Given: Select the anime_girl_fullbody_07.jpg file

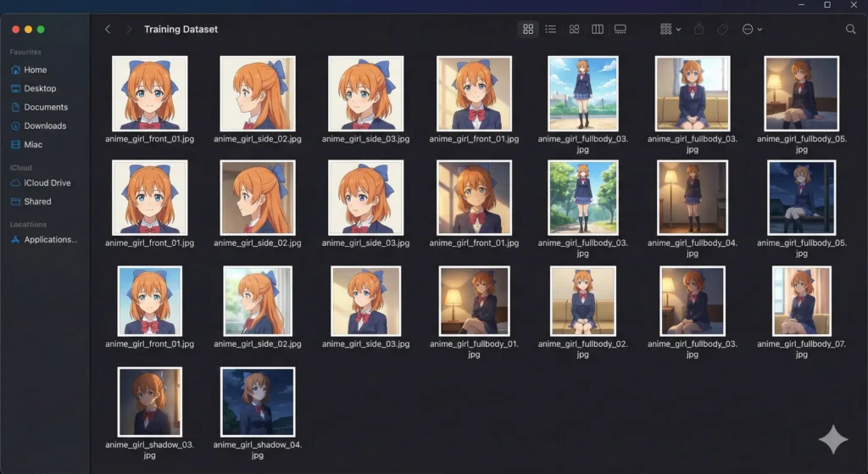Looking at the screenshot, I should [x=801, y=301].
